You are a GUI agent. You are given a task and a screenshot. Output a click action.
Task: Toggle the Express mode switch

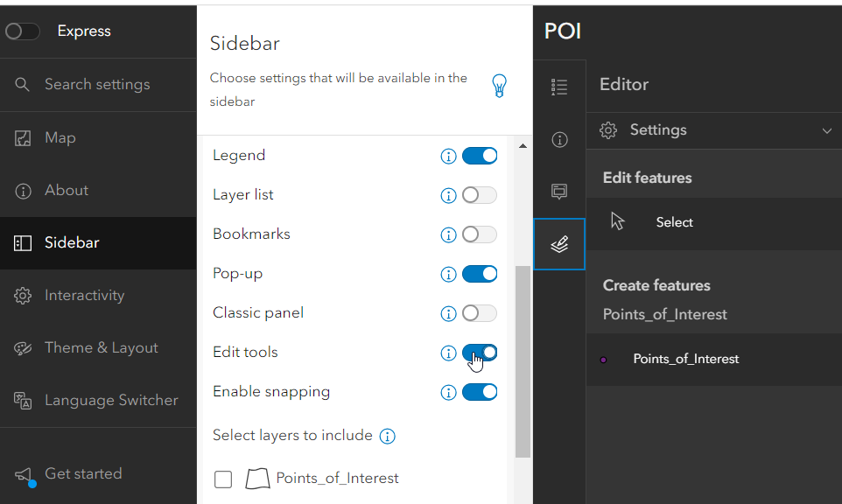(x=22, y=31)
